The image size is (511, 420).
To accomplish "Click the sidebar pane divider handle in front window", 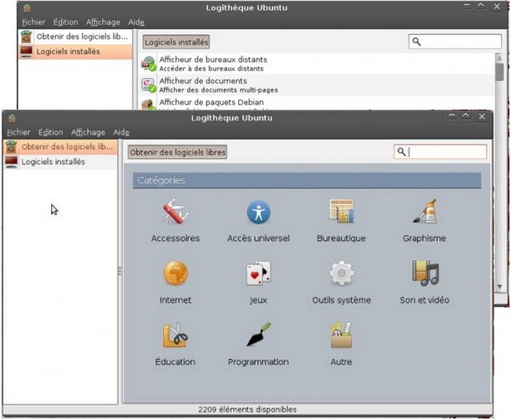I will (120, 271).
